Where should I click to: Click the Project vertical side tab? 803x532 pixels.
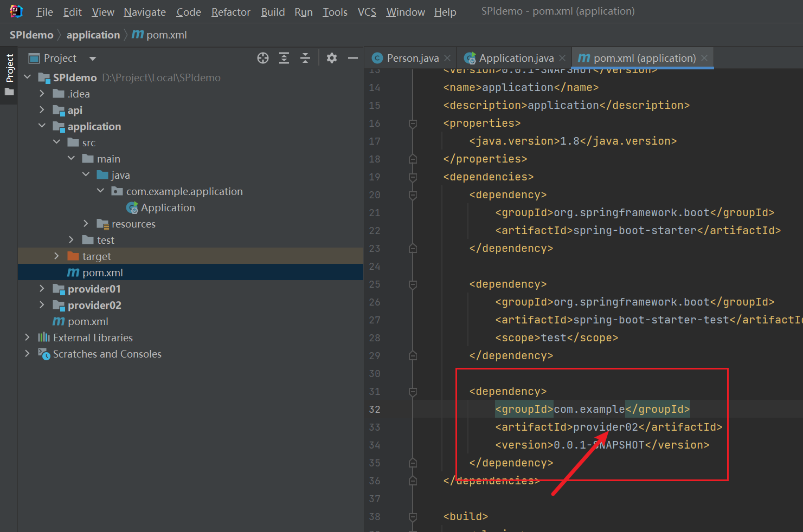(x=9, y=75)
